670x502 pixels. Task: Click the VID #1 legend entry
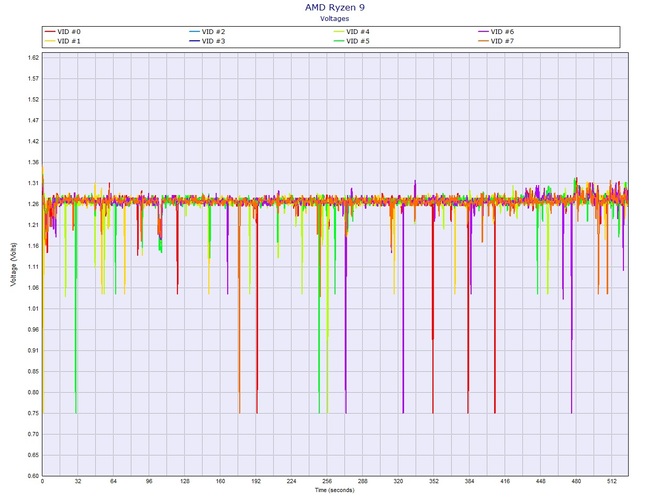click(x=63, y=41)
